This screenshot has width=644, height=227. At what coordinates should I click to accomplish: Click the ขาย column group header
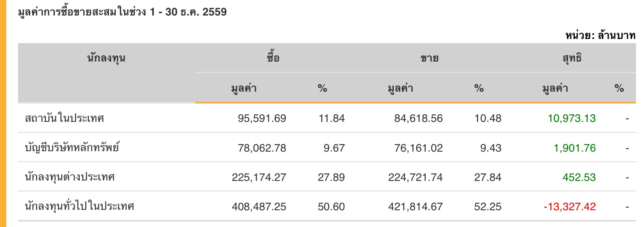[x=429, y=58]
